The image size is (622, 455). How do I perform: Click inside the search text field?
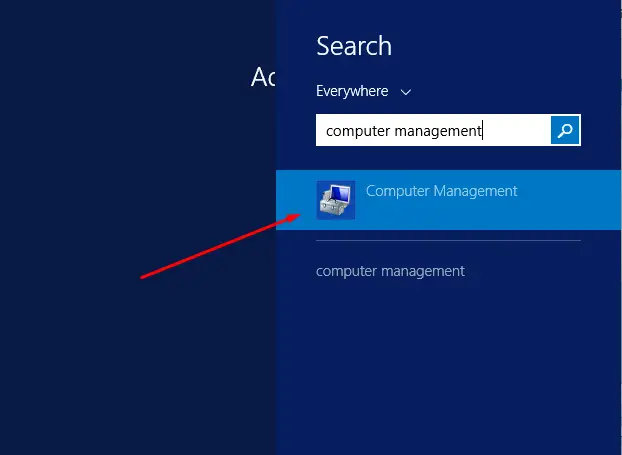click(x=433, y=130)
